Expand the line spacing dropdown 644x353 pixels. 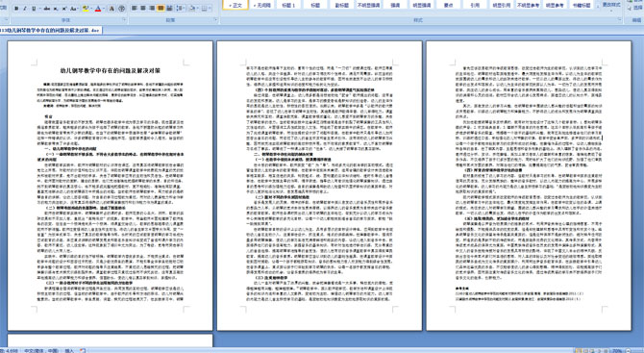tap(185, 9)
